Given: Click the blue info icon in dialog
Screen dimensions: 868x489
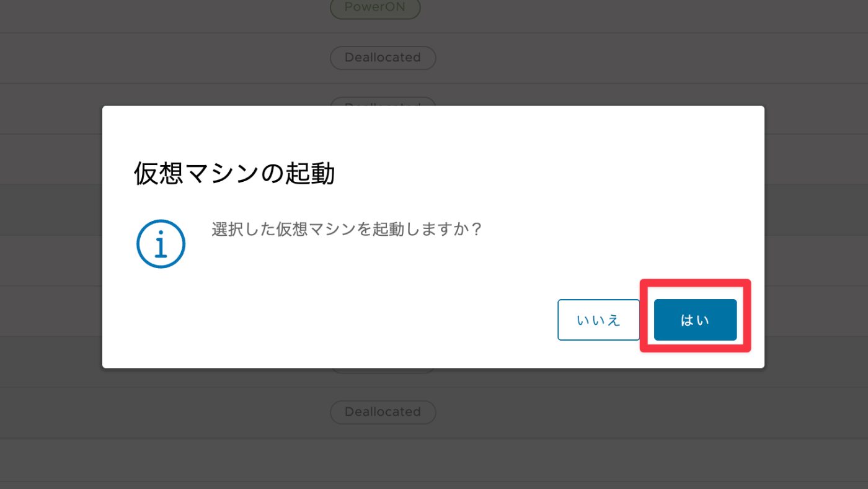Looking at the screenshot, I should pos(161,244).
